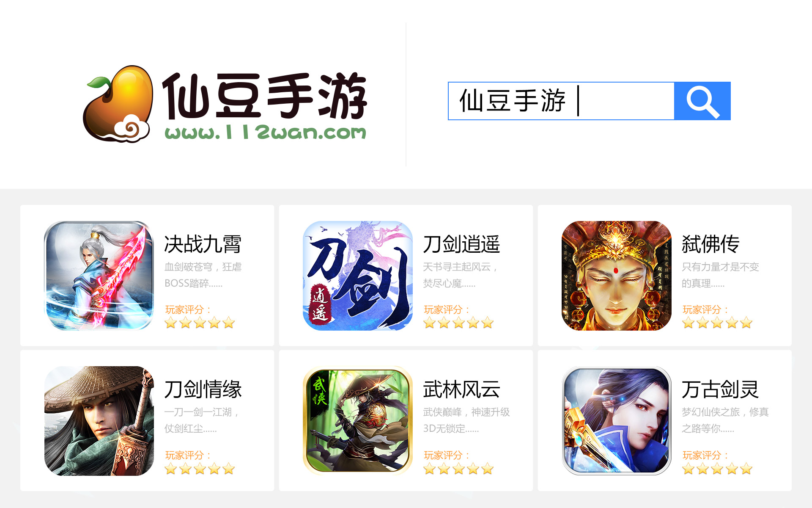
Task: Select the 刀剑逍遥 title text
Action: click(x=461, y=244)
